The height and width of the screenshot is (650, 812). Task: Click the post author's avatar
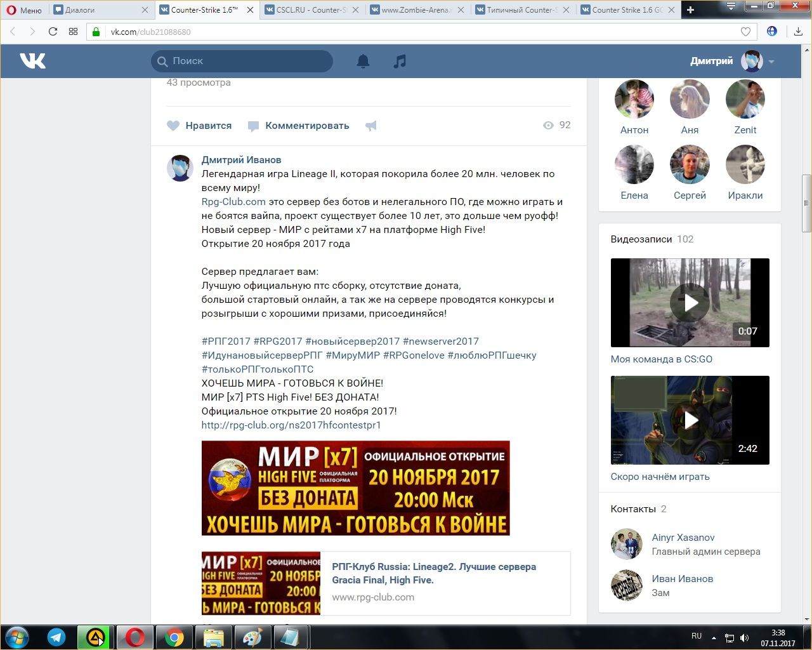pos(180,168)
